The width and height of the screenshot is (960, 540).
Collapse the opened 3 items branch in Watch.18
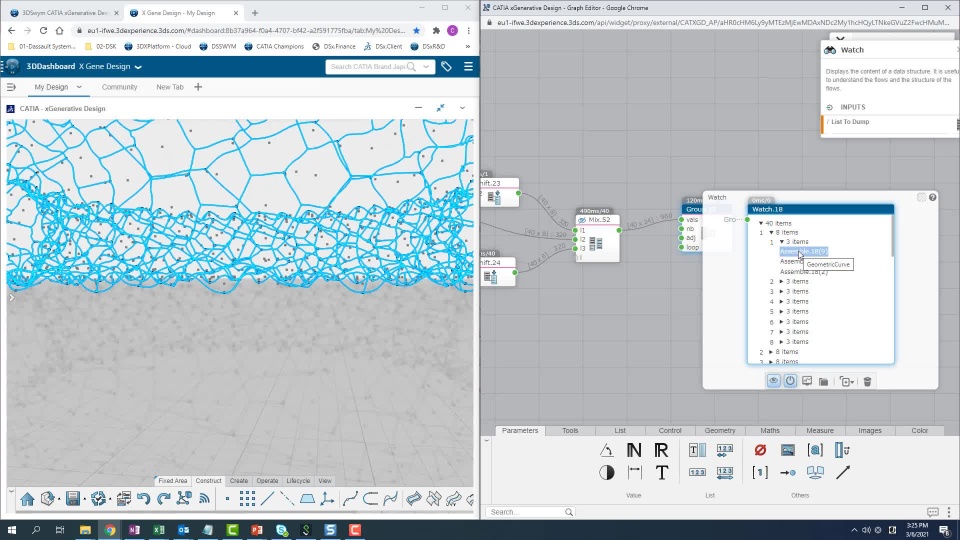tap(782, 242)
